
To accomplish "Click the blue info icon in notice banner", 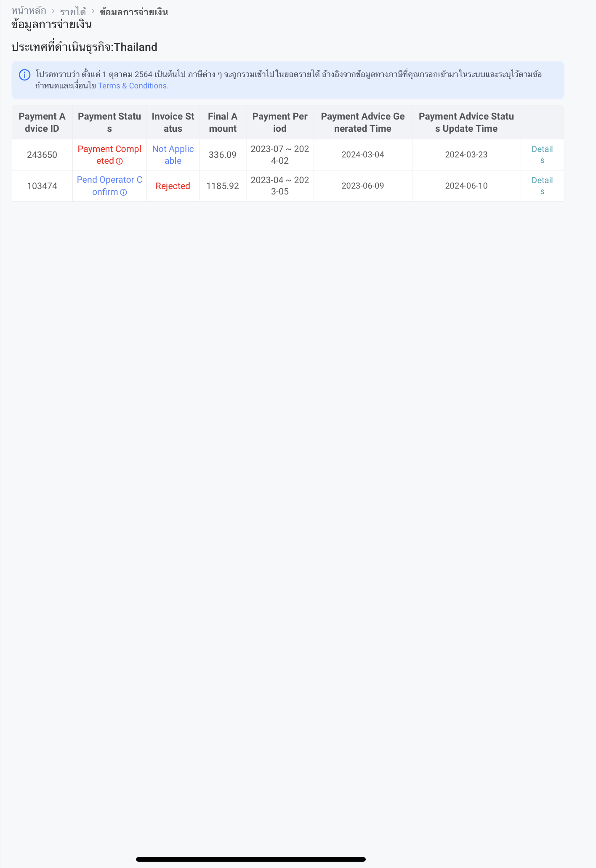I will (x=25, y=75).
